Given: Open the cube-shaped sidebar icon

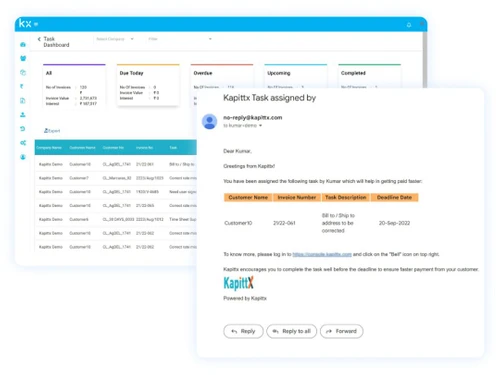Looking at the screenshot, I should [23, 72].
